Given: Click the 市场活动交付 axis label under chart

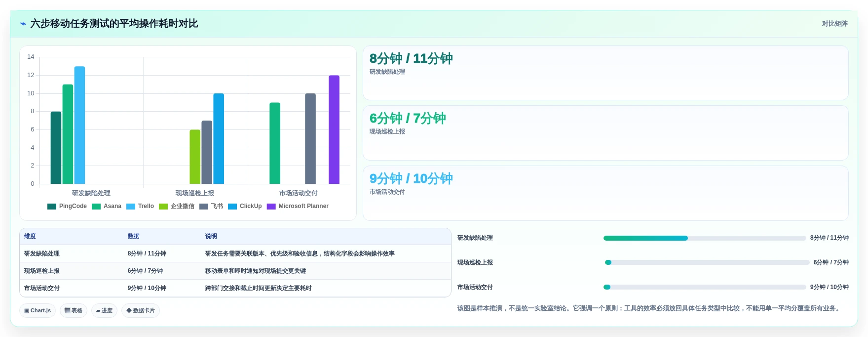Looking at the screenshot, I should pos(299,193).
